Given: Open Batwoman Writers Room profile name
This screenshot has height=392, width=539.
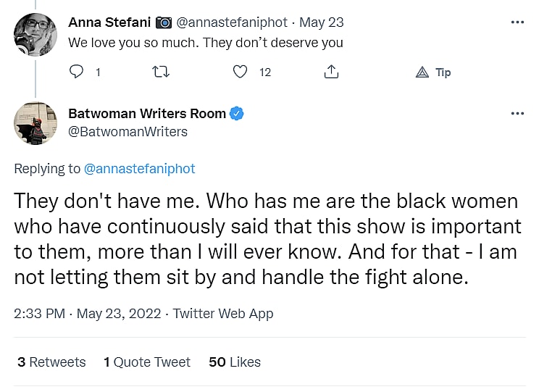Looking at the screenshot, I should 147,113.
